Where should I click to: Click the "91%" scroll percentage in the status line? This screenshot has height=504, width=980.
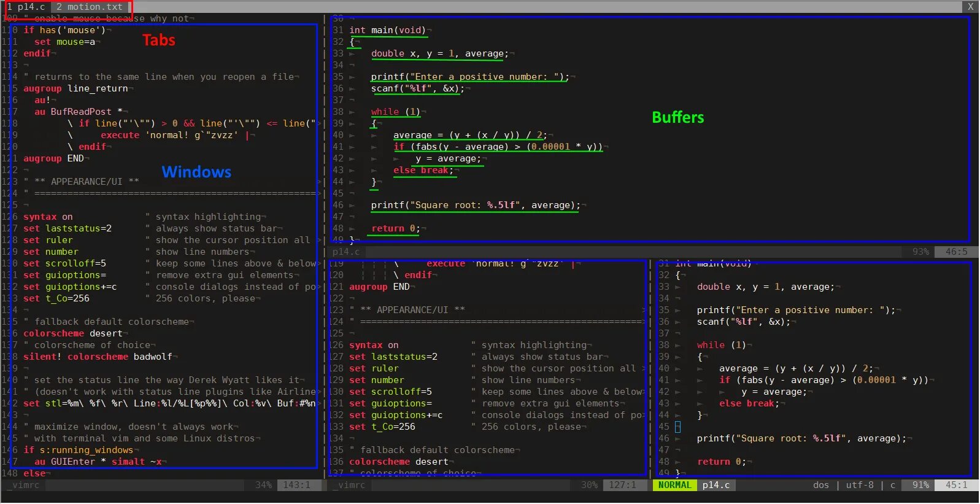click(x=920, y=485)
